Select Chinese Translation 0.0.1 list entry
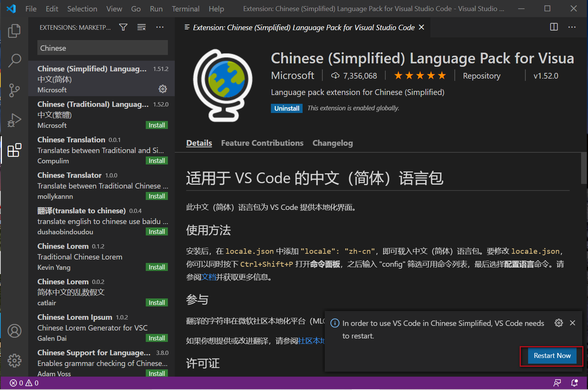The image size is (588, 390). pos(101,150)
